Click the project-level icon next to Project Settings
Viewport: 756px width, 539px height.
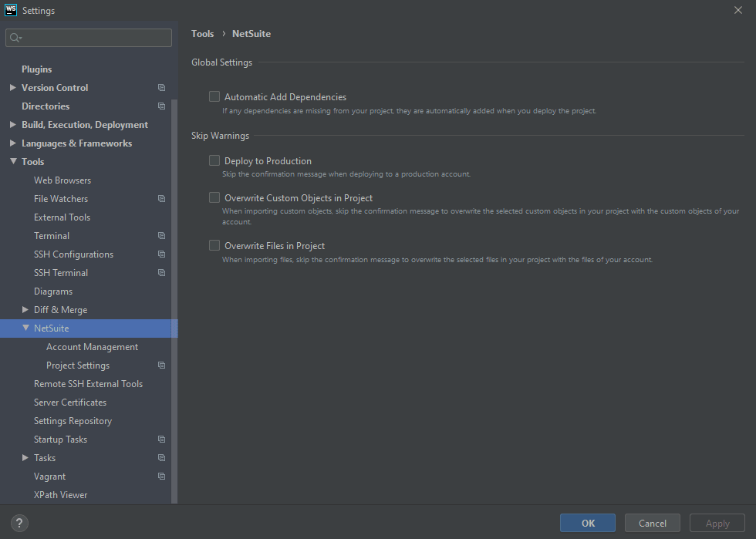[161, 366]
